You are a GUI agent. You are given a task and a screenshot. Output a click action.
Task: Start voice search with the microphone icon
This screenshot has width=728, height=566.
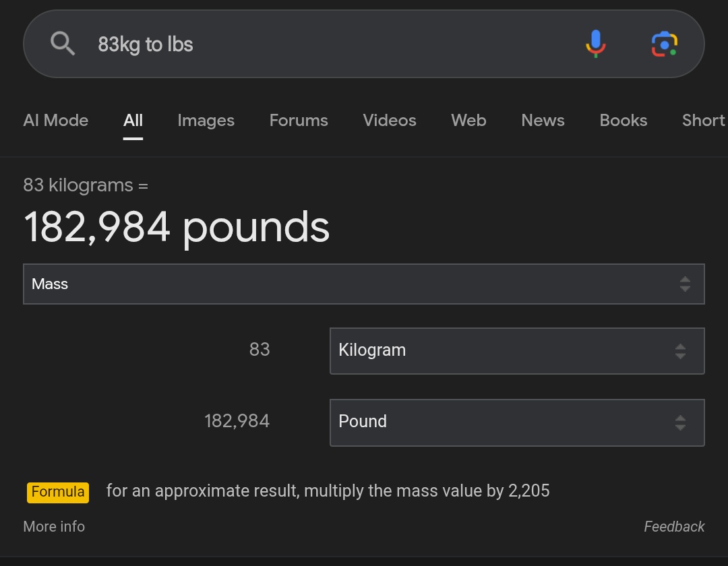pos(596,44)
